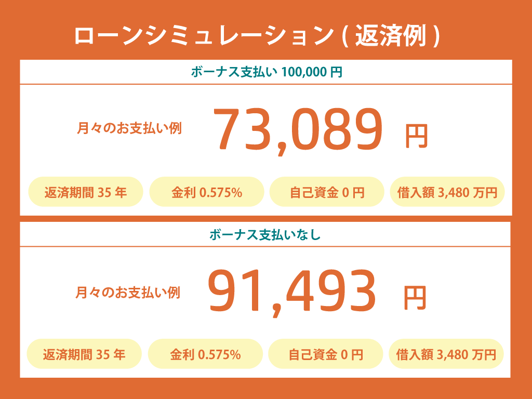
Task: Select the ボーナス支払い 100,000円 header
Action: (x=266, y=72)
